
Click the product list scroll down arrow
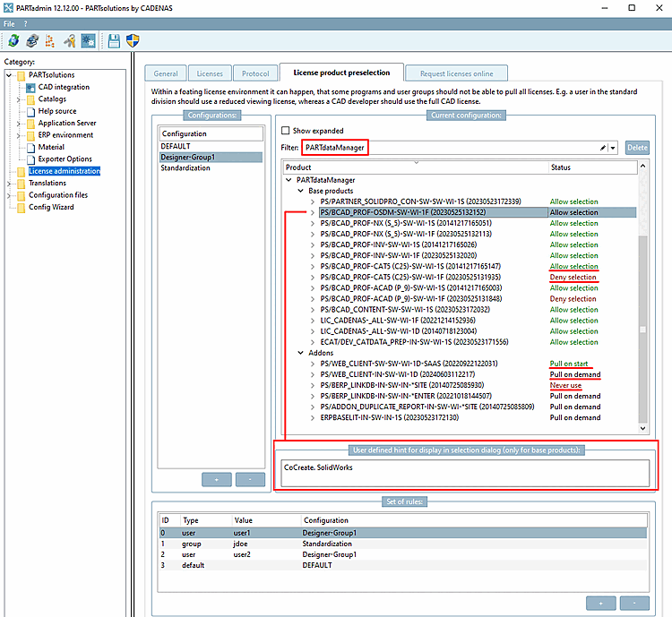(x=642, y=428)
